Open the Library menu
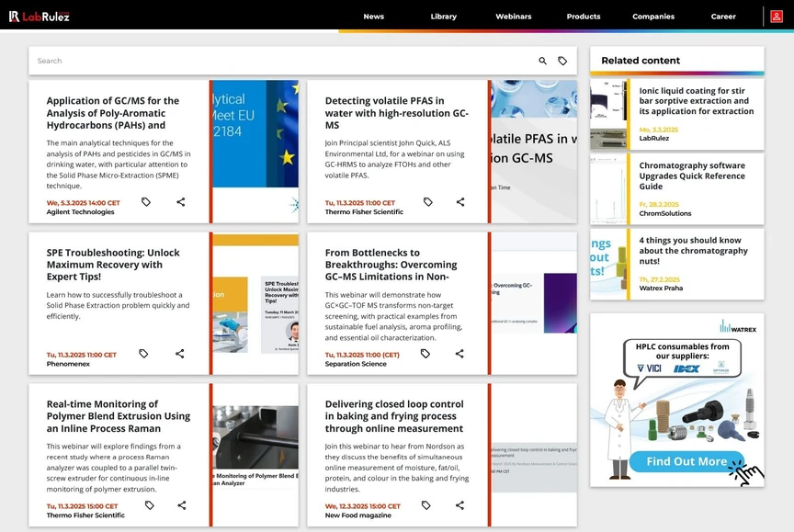This screenshot has height=532, width=794. point(444,17)
